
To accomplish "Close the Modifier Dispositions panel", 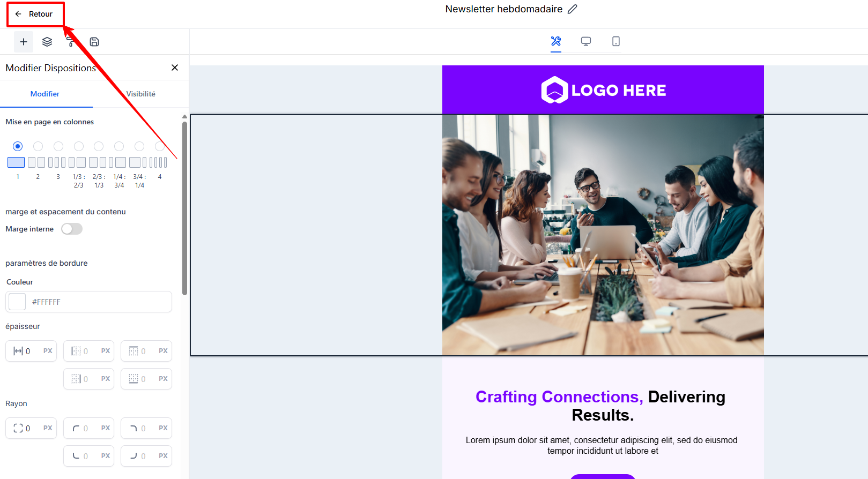I will [x=175, y=68].
